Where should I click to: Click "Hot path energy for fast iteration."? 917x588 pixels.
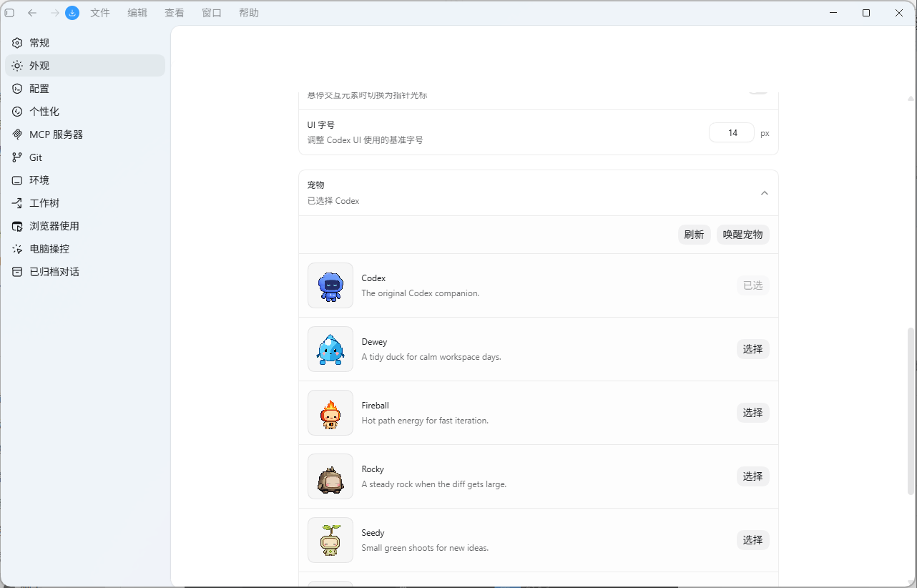425,421
